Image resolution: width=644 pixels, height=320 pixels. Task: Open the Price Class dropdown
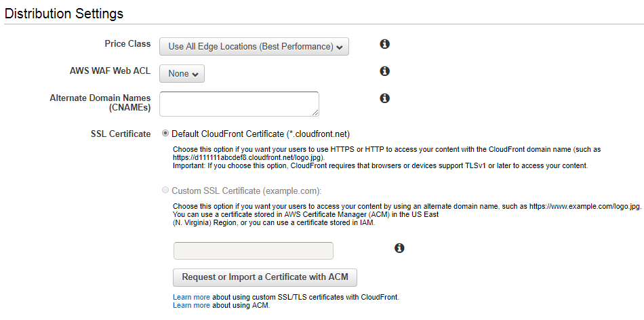[254, 46]
